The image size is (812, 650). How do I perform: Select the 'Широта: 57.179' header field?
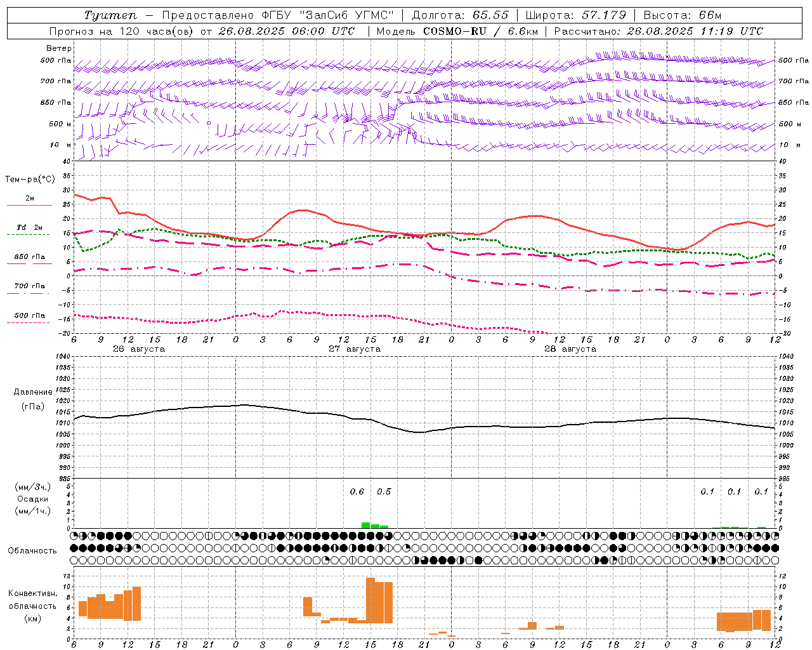[575, 15]
